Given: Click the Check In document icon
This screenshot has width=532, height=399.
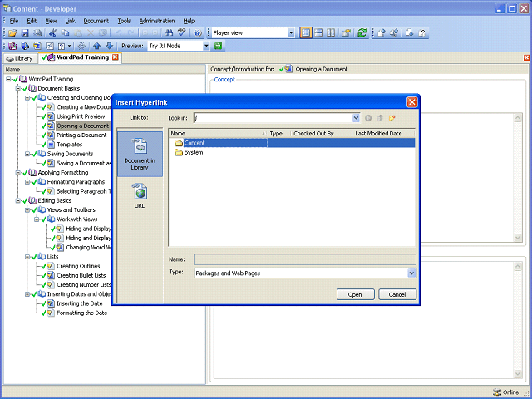Looking at the screenshot, I should [382, 33].
